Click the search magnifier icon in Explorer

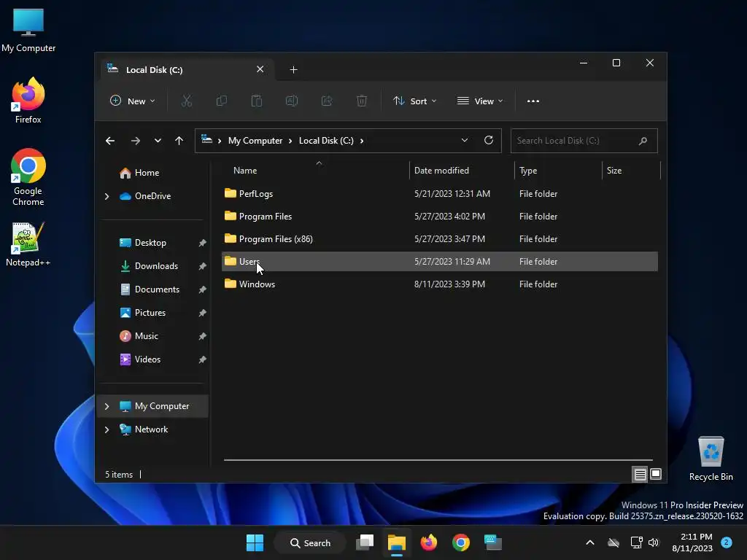(643, 141)
